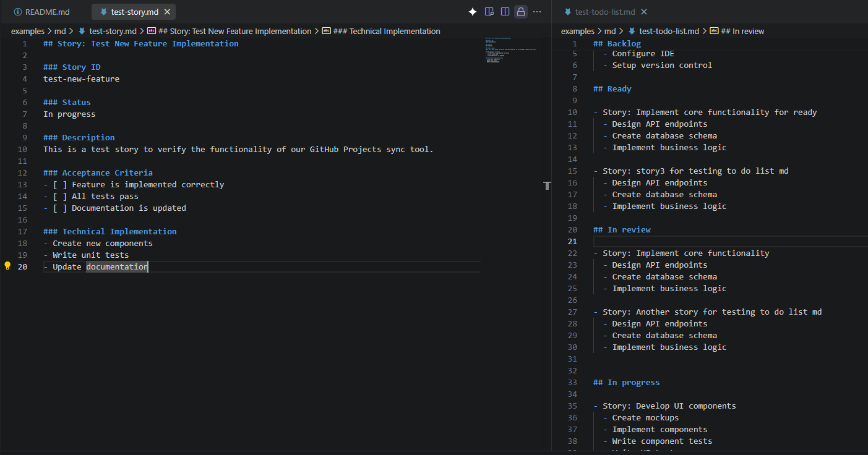
Task: Click the info icon on README.md tab
Action: (x=17, y=12)
